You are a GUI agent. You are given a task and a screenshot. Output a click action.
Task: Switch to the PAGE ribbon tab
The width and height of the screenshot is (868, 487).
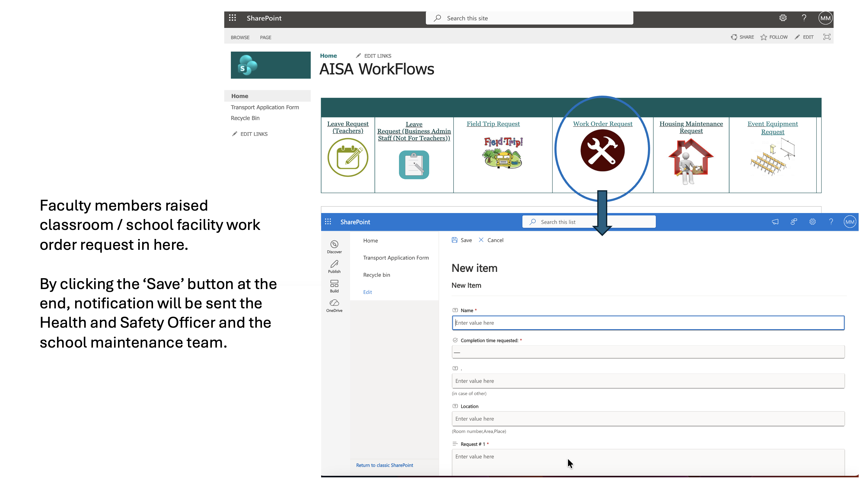coord(266,37)
